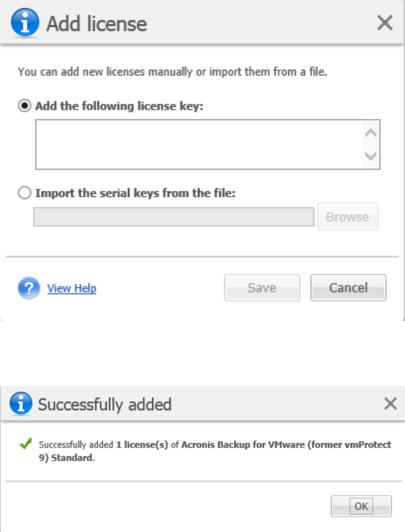Cancel adding the license

[x=348, y=288]
